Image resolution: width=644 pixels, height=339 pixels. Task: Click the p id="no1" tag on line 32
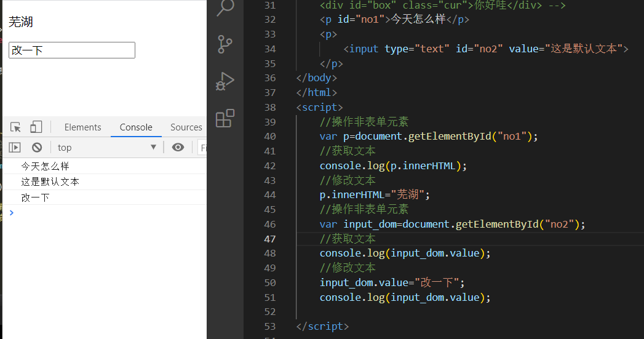click(394, 19)
